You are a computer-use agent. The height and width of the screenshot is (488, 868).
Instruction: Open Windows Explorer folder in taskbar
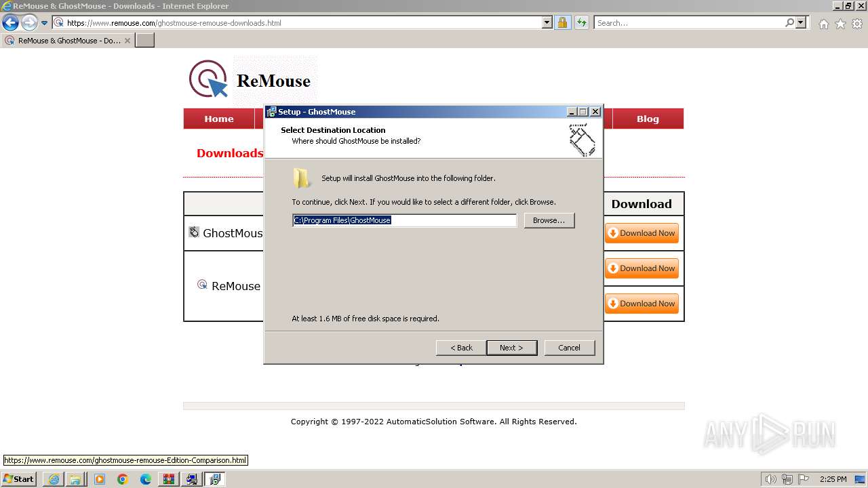[x=76, y=479]
